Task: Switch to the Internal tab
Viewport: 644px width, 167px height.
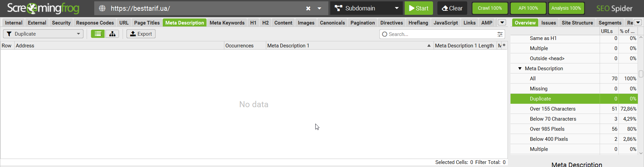Action: (14, 23)
